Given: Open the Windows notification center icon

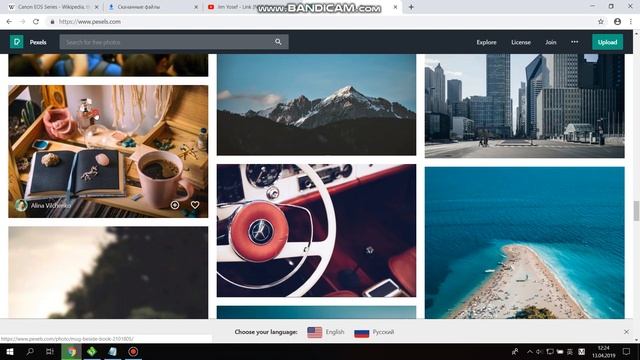Looking at the screenshot, I should click(x=627, y=351).
